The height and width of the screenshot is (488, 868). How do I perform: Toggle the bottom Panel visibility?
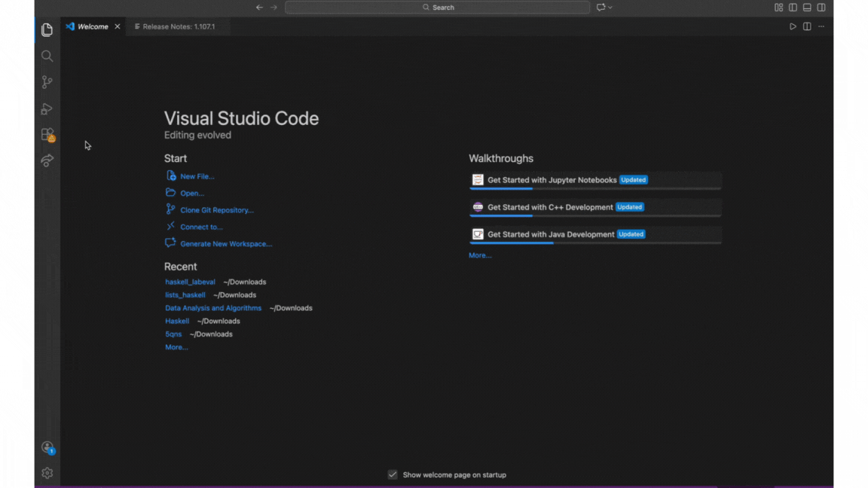point(806,7)
